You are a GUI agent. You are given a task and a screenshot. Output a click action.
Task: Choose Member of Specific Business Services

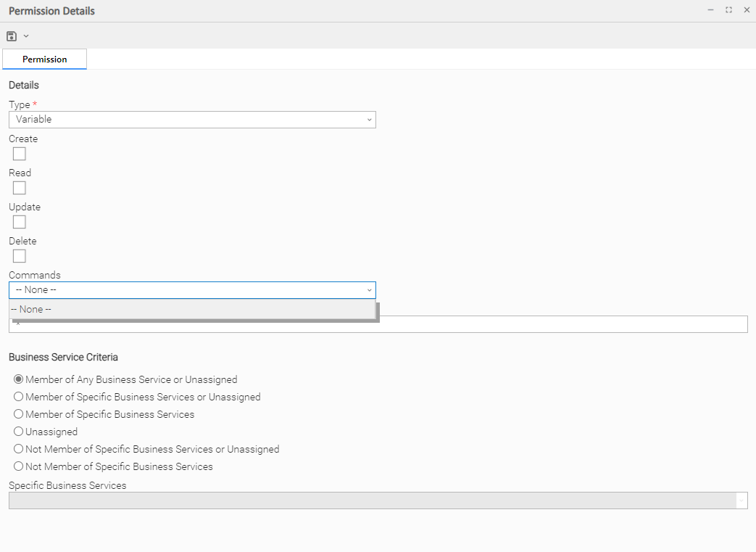coord(19,414)
